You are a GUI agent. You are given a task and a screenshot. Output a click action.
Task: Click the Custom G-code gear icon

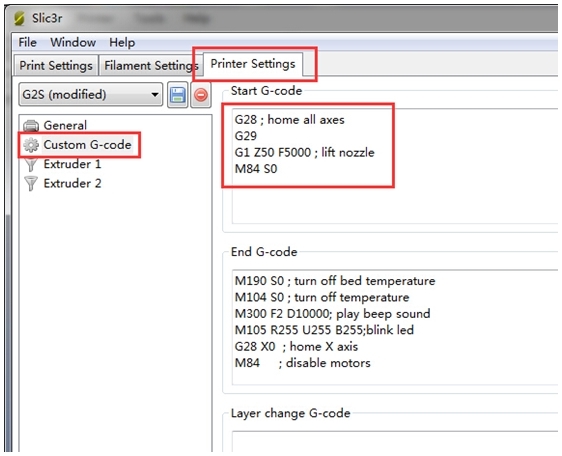pos(31,145)
